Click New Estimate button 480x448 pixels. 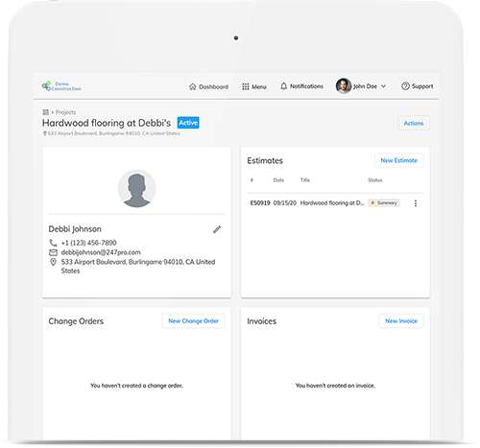coord(398,160)
